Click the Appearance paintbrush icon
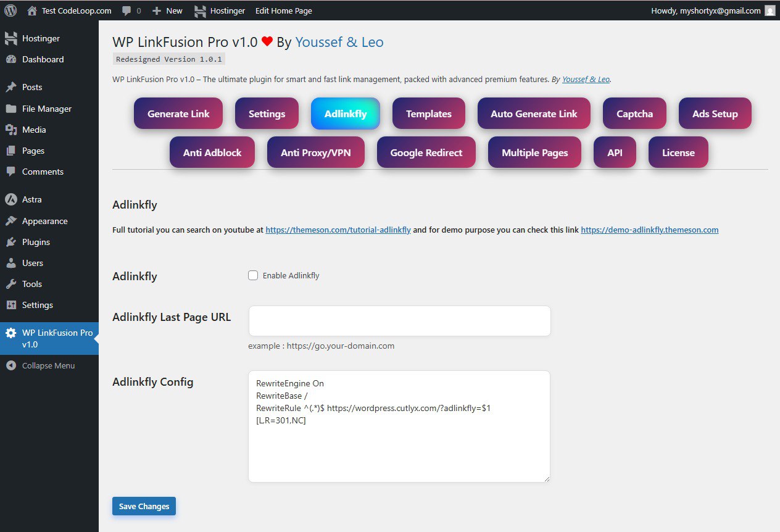The image size is (780, 532). (10, 221)
